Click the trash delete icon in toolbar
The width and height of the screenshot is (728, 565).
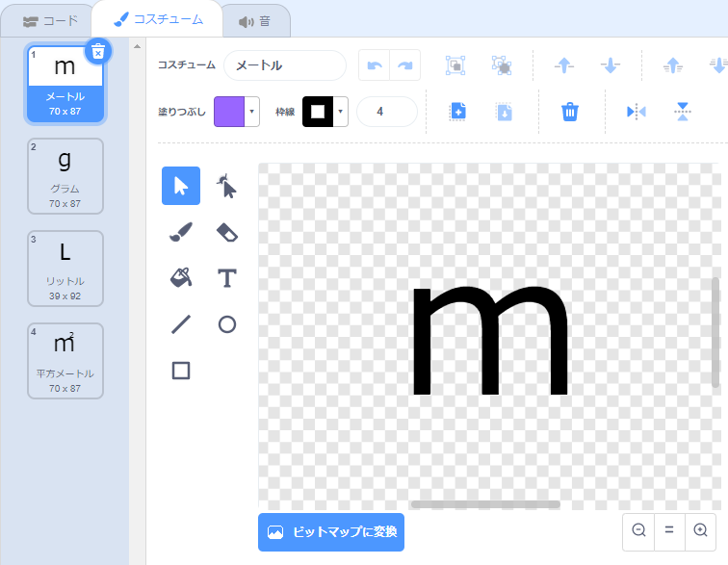570,112
